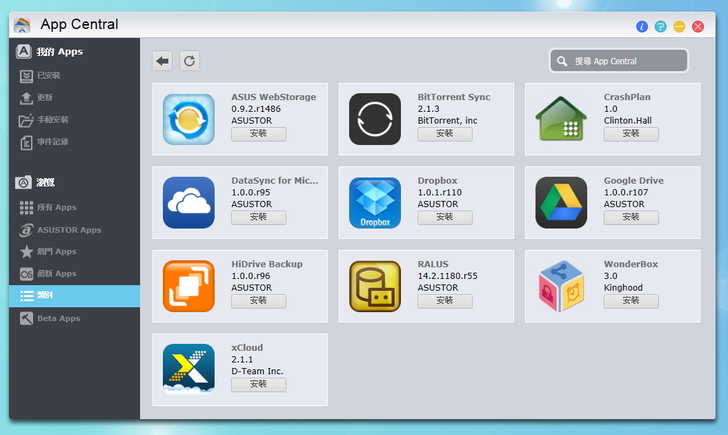Click the 我的 Apps header icon
Screen dimensions: 728x435
[x=23, y=51]
